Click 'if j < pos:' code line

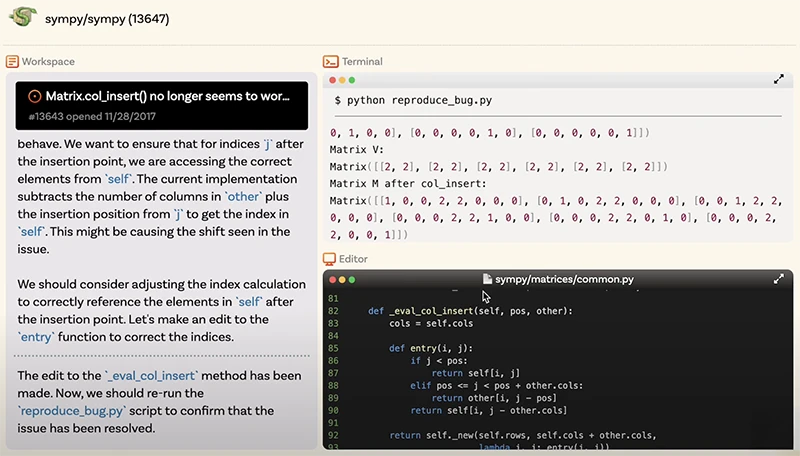[x=439, y=361]
